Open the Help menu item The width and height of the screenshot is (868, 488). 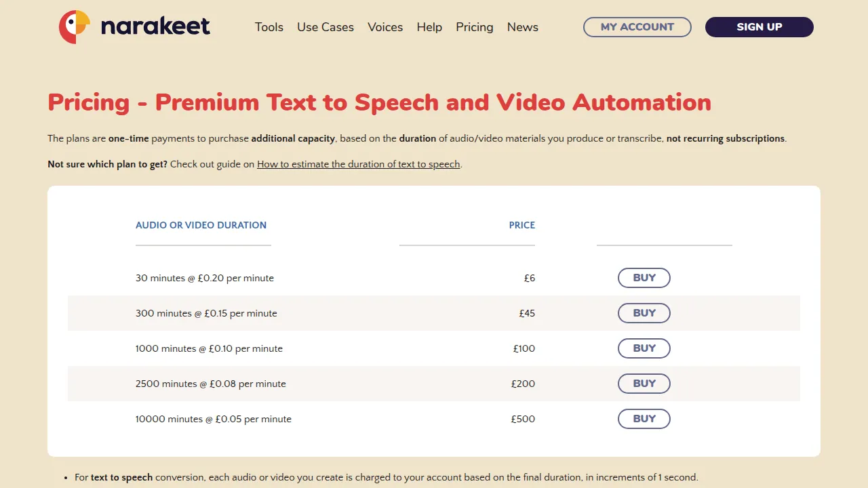(429, 27)
